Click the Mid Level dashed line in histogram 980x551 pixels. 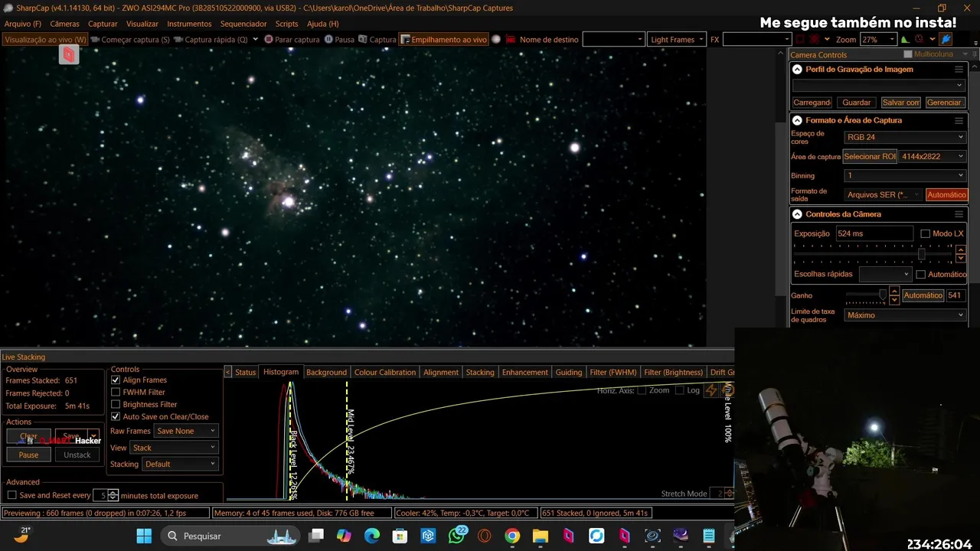click(347, 440)
